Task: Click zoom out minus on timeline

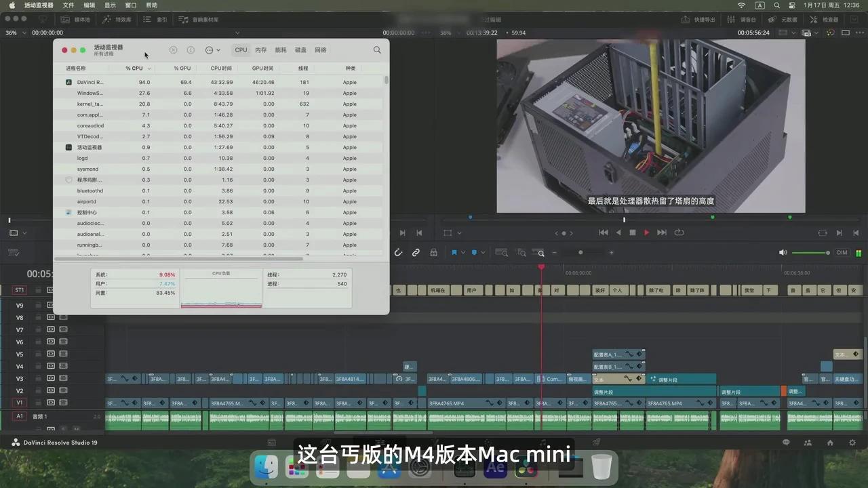Action: pyautogui.click(x=554, y=253)
